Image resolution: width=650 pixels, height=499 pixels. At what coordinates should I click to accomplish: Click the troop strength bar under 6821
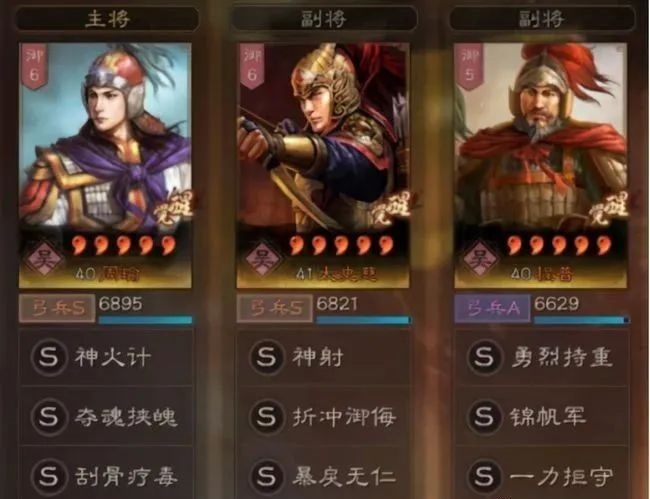(363, 320)
